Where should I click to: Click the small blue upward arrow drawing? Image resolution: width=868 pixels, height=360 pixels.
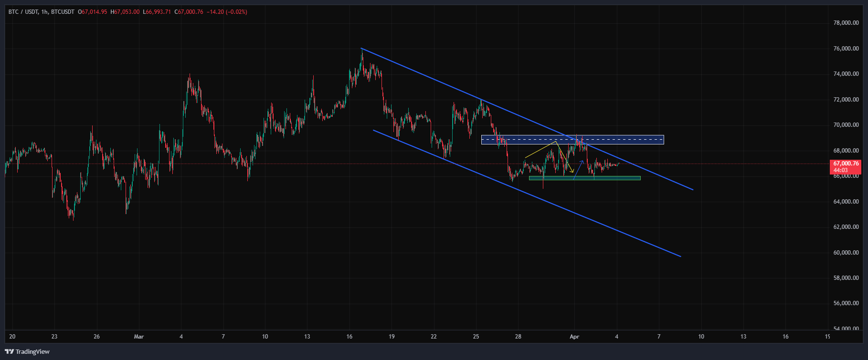(578, 169)
